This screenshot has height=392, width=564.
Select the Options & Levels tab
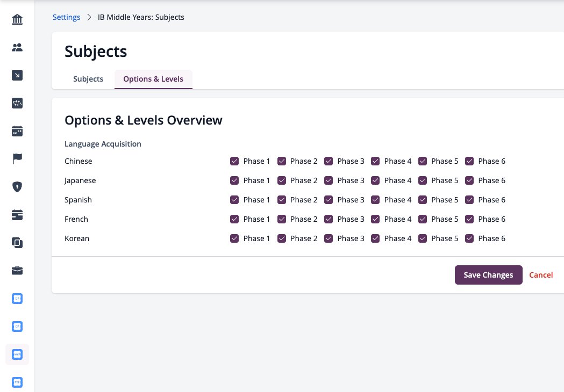(x=153, y=79)
